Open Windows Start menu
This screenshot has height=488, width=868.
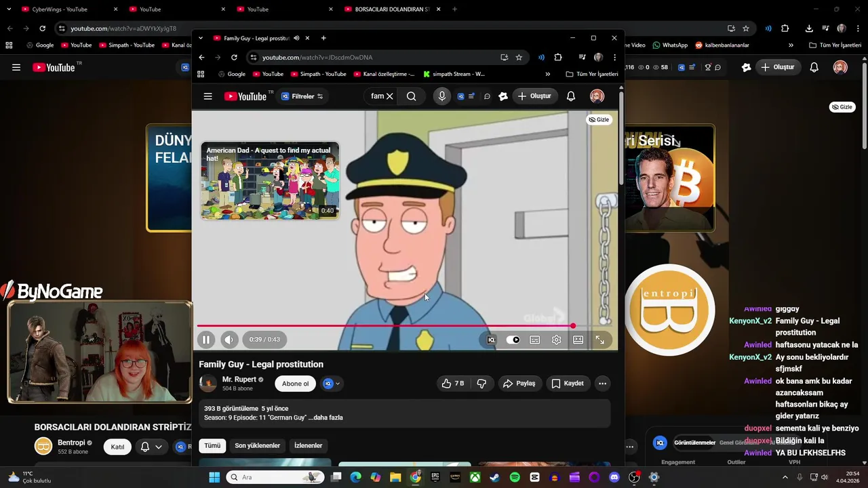[214, 477]
